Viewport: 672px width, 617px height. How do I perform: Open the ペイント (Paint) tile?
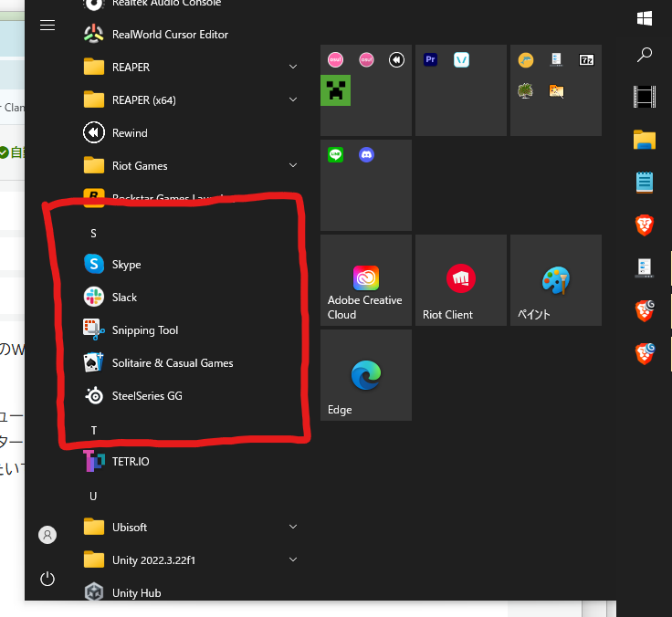coord(556,280)
